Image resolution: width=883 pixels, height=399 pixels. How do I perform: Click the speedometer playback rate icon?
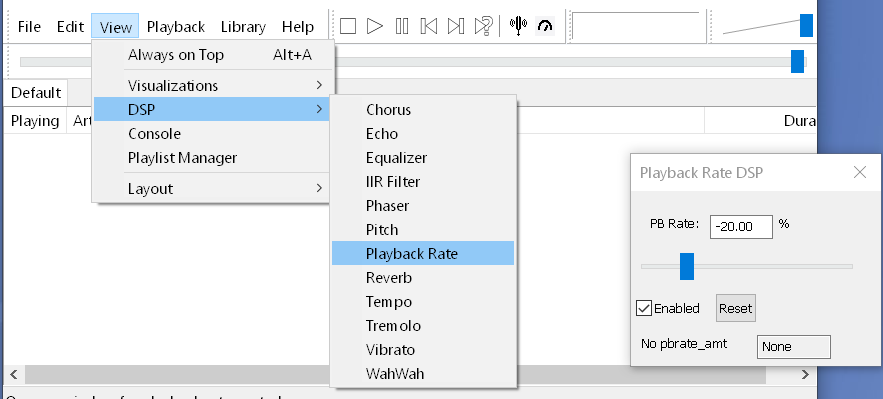tap(545, 26)
